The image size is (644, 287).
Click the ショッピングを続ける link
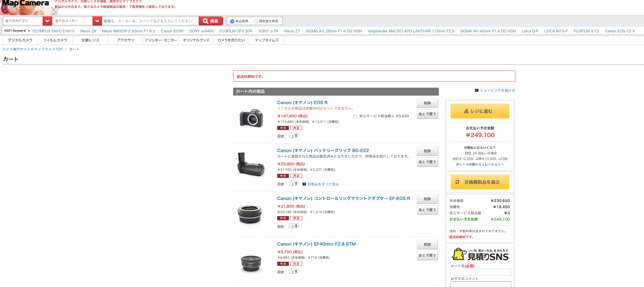pos(498,91)
